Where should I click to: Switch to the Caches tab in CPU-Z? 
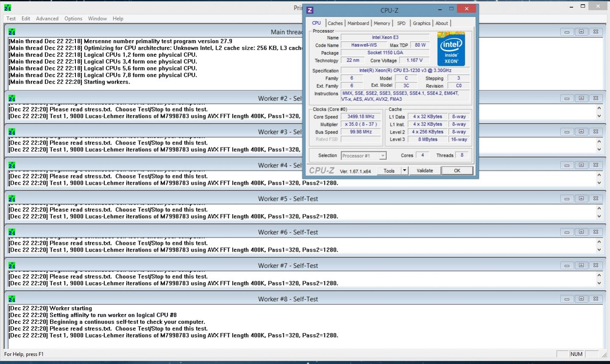click(335, 23)
